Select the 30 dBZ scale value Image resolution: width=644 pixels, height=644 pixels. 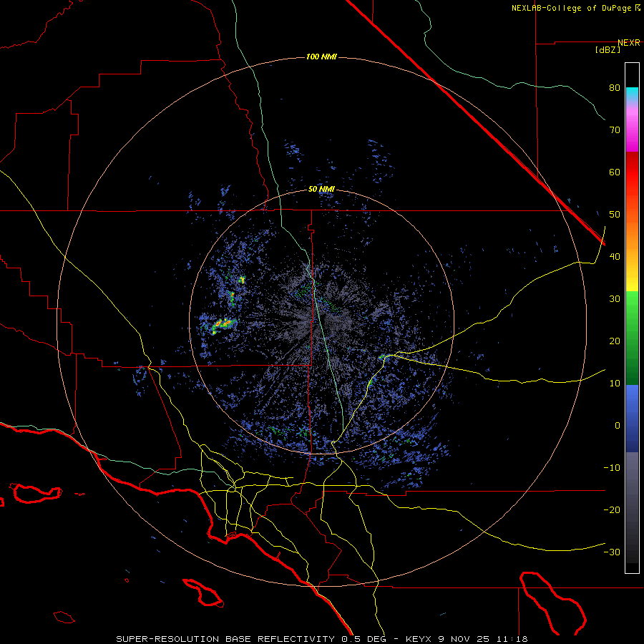615,298
